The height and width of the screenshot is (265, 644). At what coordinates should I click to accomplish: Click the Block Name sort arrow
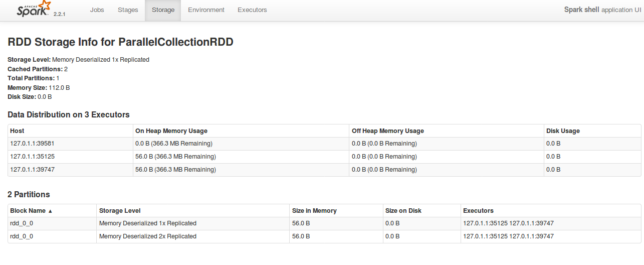point(50,211)
